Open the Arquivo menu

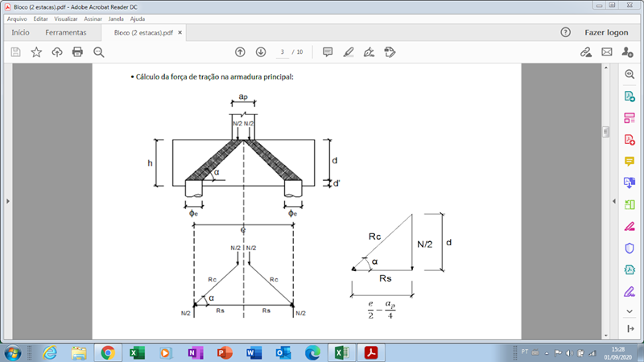click(x=17, y=19)
